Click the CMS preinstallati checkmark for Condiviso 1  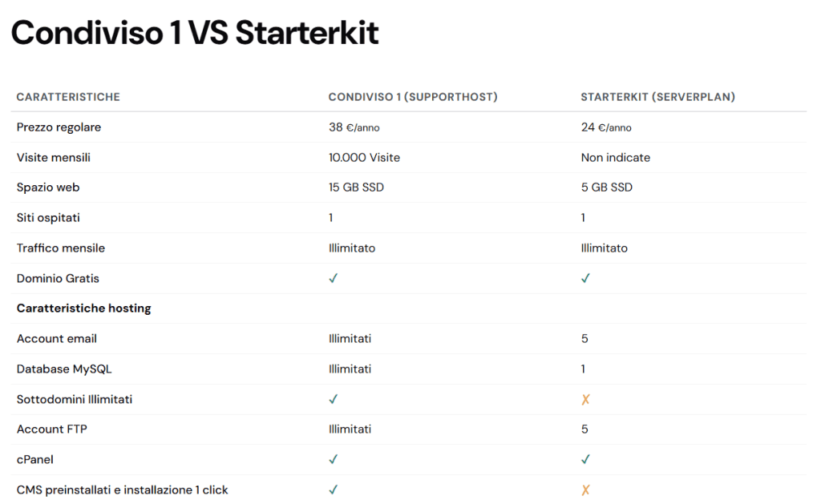(334, 490)
